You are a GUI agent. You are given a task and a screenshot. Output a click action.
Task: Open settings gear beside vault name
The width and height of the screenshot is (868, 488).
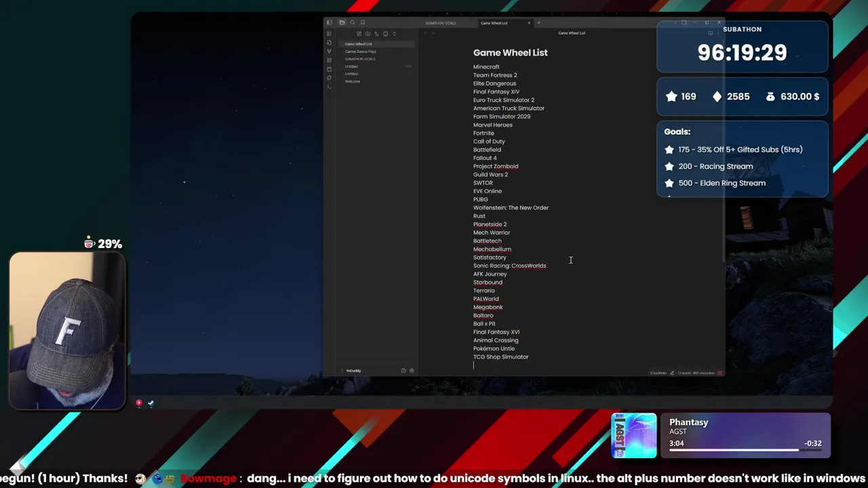(x=412, y=371)
